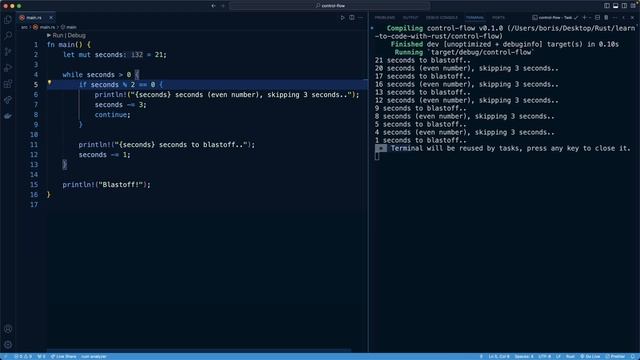
Task: Click the word continue on line 8
Action: tap(111, 115)
